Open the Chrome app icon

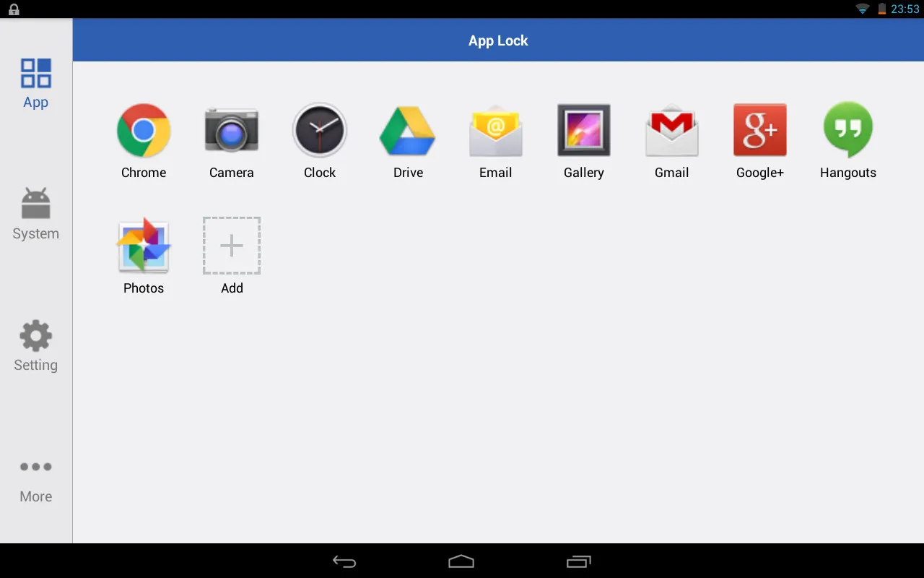tap(143, 131)
